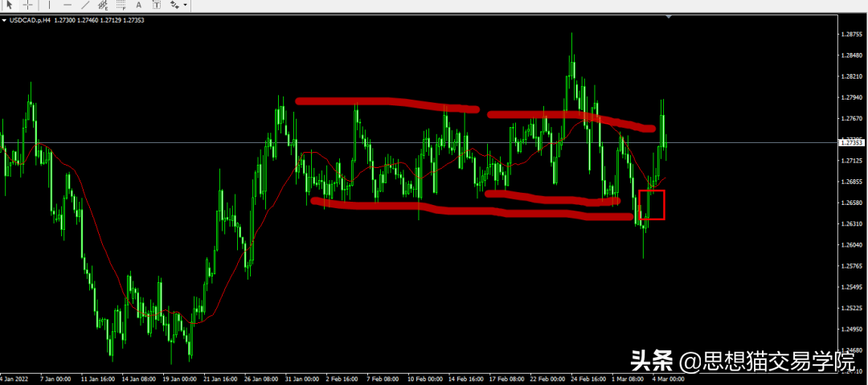Click the 1.25225 price axis label
Image resolution: width=868 pixels, height=385 pixels.
click(x=851, y=309)
